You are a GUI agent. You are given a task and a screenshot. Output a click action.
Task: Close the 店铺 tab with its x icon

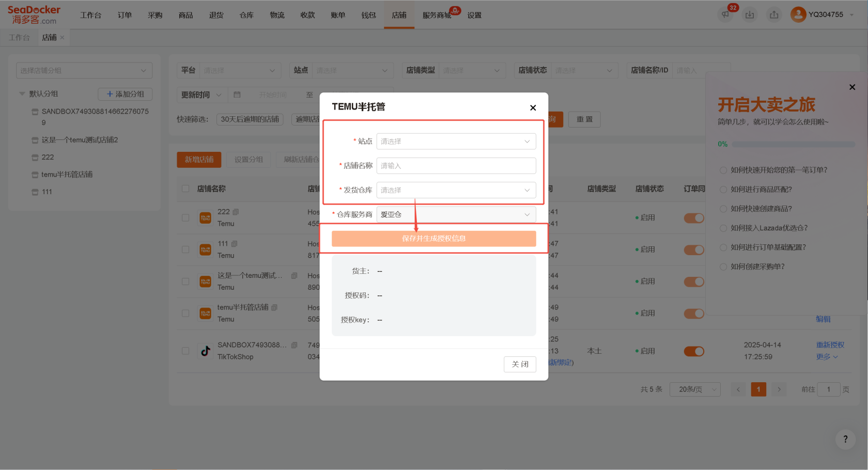62,37
